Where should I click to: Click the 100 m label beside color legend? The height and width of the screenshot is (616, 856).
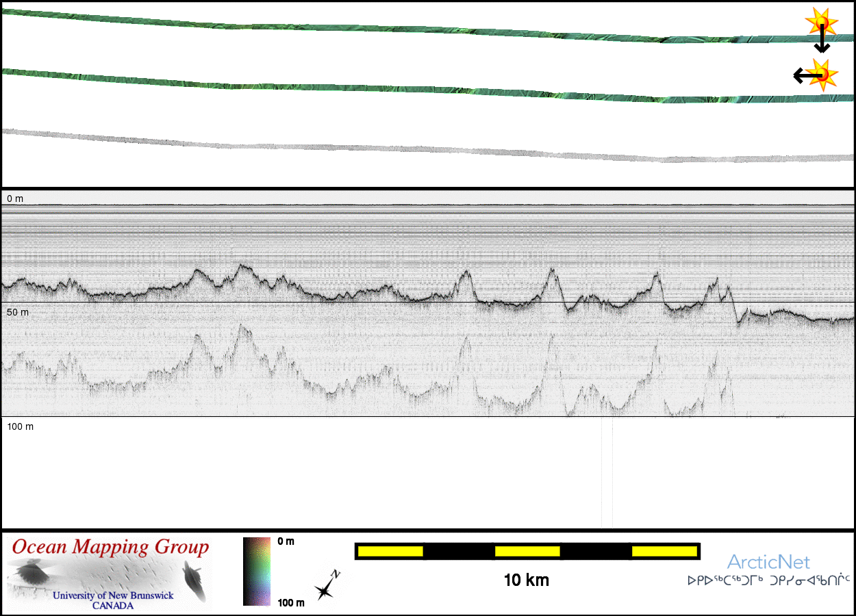pos(292,602)
